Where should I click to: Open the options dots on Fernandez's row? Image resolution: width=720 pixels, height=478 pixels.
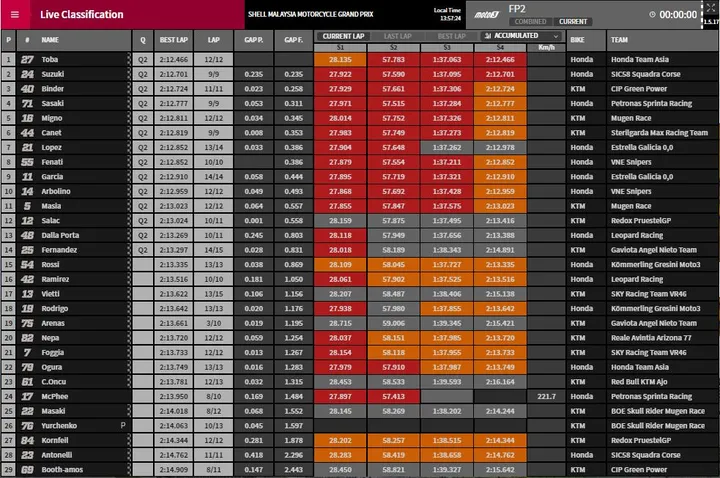[129, 250]
